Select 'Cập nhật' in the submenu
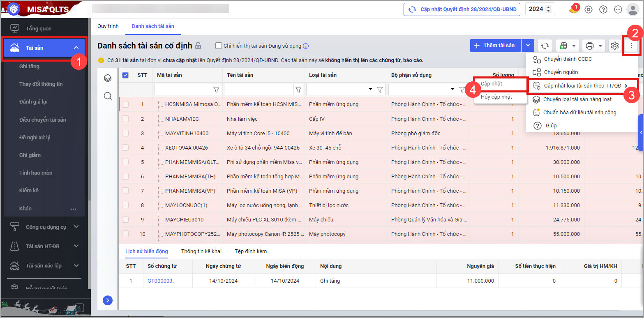The height and width of the screenshot is (318, 644). (492, 83)
